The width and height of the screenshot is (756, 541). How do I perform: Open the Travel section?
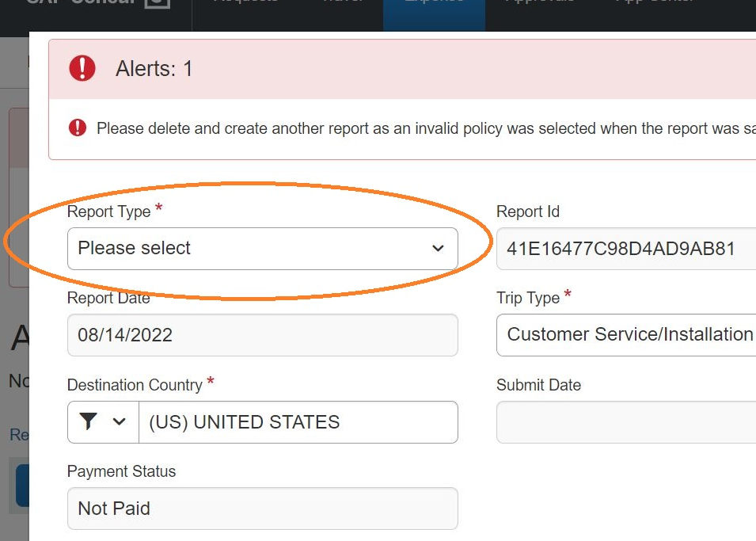(x=342, y=4)
